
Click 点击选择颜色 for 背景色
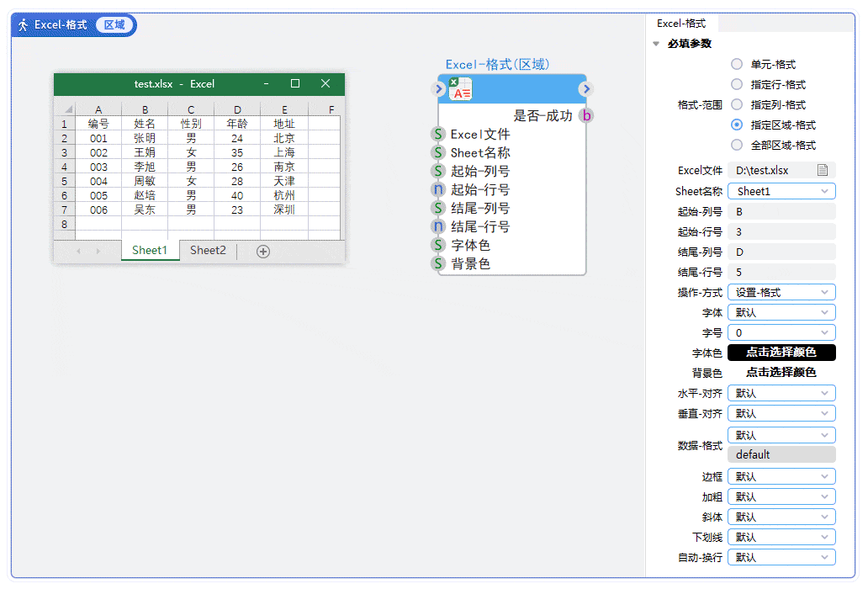(780, 373)
